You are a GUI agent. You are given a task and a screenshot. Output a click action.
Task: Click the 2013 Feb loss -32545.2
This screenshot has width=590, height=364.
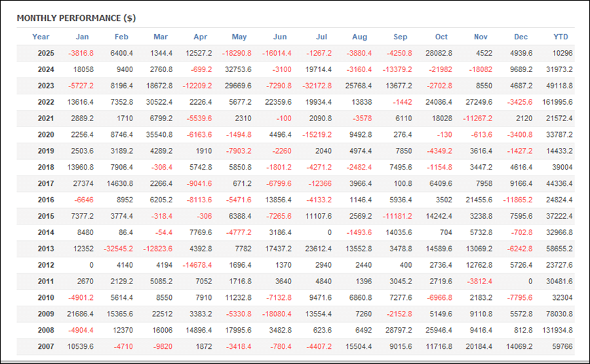[x=119, y=249]
